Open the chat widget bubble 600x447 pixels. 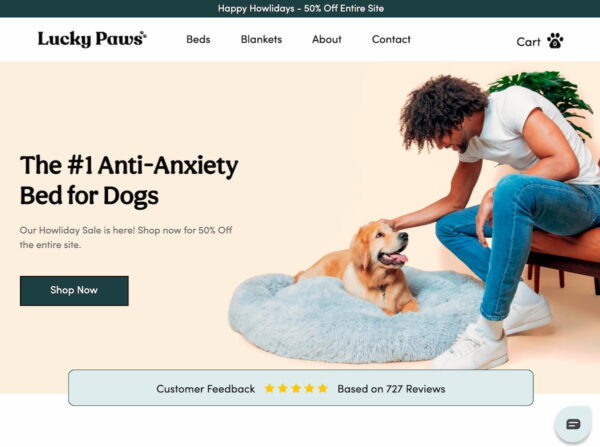[x=573, y=424]
